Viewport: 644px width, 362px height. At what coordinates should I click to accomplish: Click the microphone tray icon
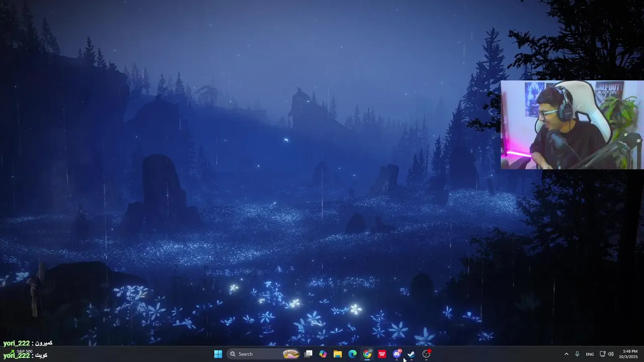(577, 354)
